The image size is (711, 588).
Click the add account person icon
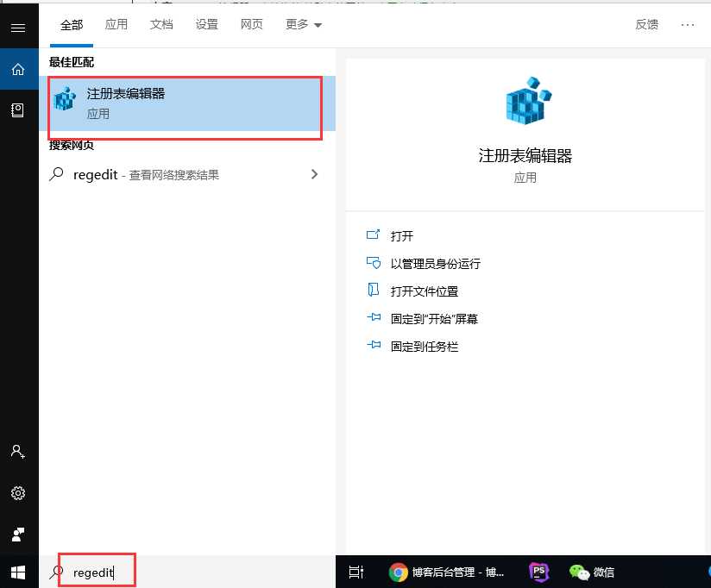pyautogui.click(x=18, y=452)
